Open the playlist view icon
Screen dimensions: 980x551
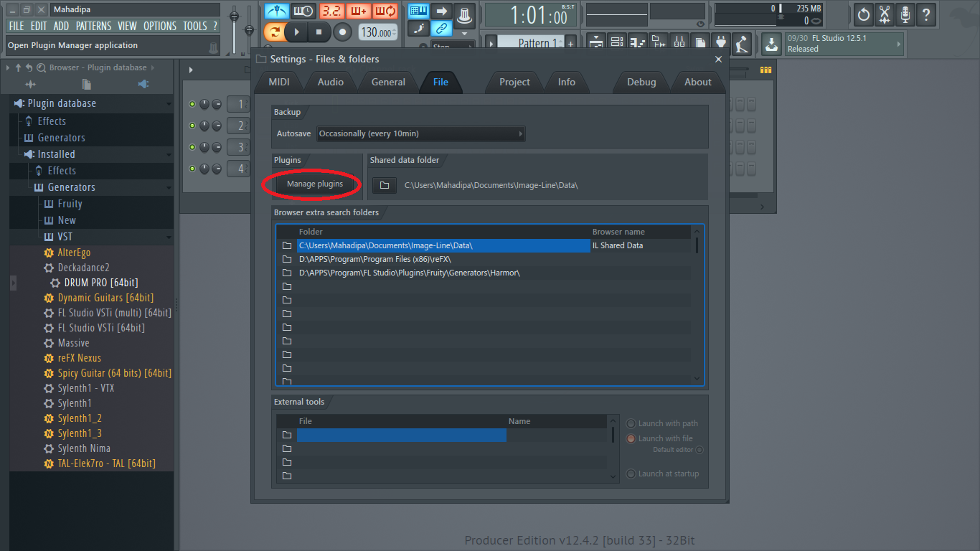pos(596,42)
